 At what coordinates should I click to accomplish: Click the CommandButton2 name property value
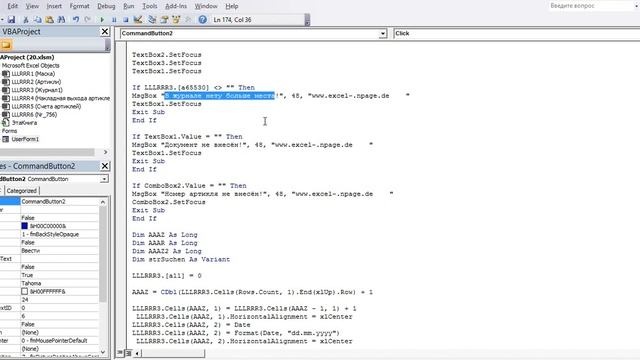tap(60, 202)
